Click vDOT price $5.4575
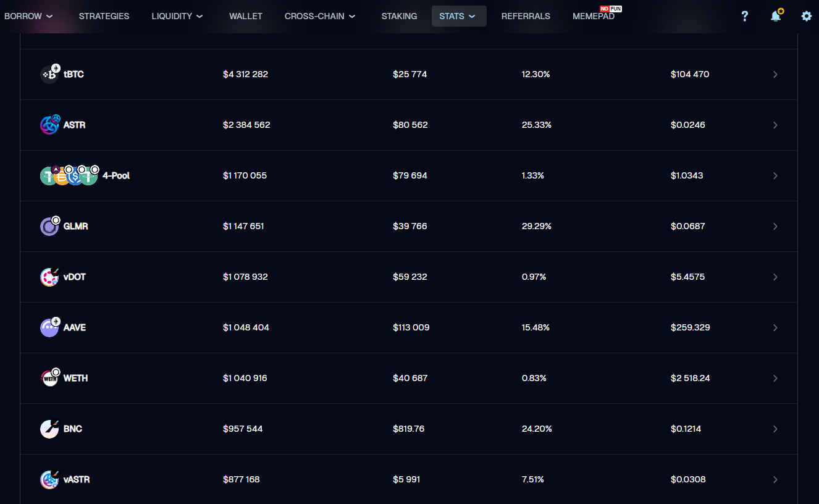 [689, 277]
